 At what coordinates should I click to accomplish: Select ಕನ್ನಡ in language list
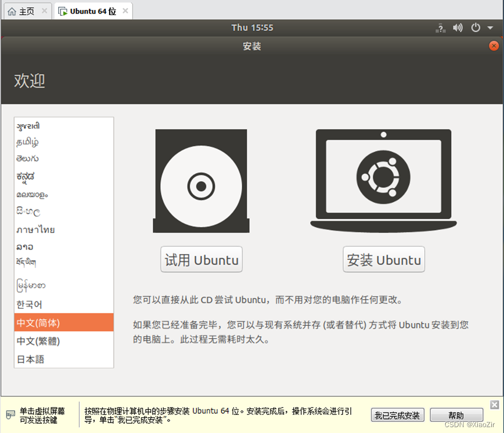[x=64, y=177]
